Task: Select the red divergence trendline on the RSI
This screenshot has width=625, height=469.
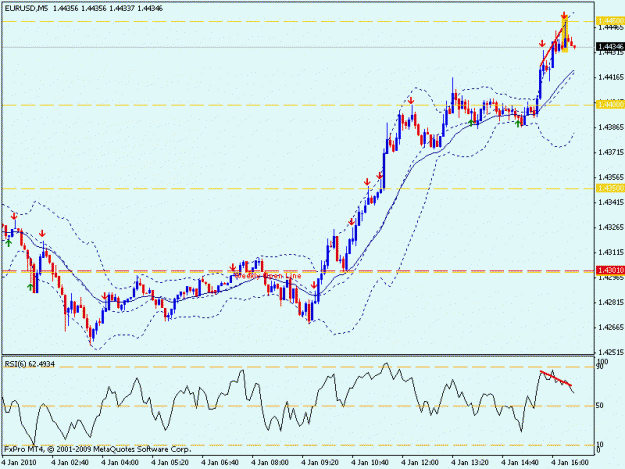Action: [x=556, y=378]
